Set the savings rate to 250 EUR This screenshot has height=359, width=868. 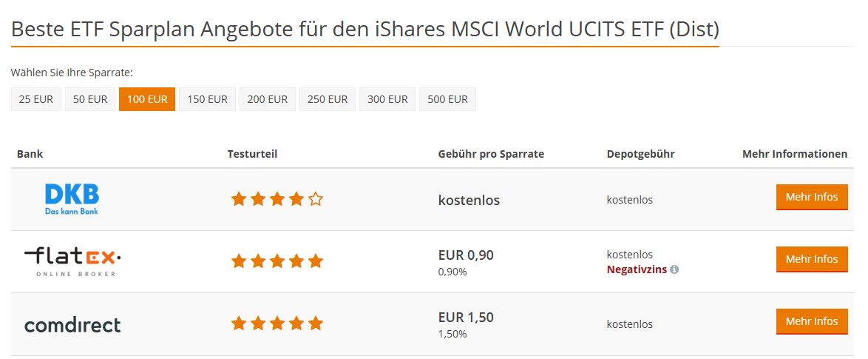(328, 99)
